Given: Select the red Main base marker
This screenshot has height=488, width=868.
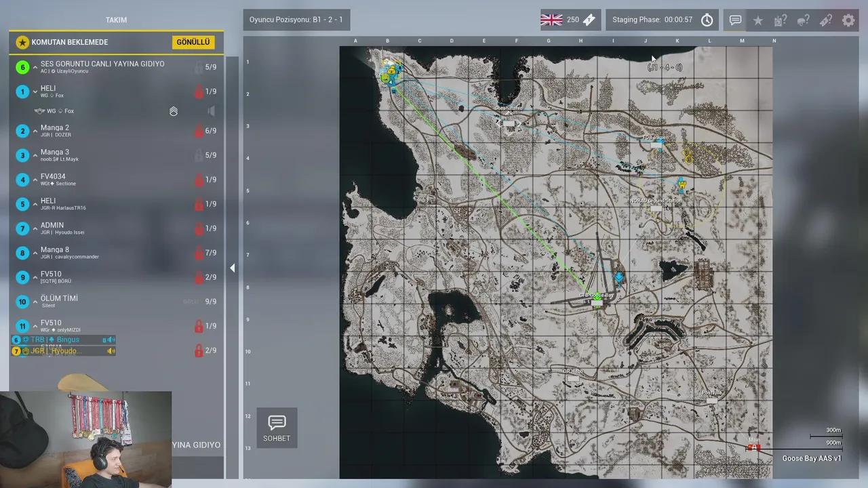Looking at the screenshot, I should click(753, 447).
